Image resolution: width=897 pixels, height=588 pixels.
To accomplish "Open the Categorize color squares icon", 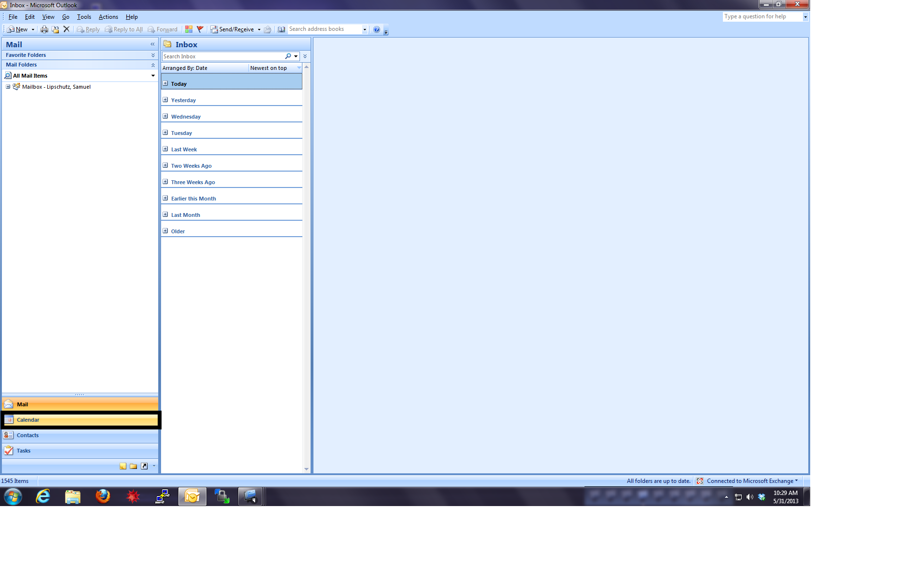I will coord(189,29).
